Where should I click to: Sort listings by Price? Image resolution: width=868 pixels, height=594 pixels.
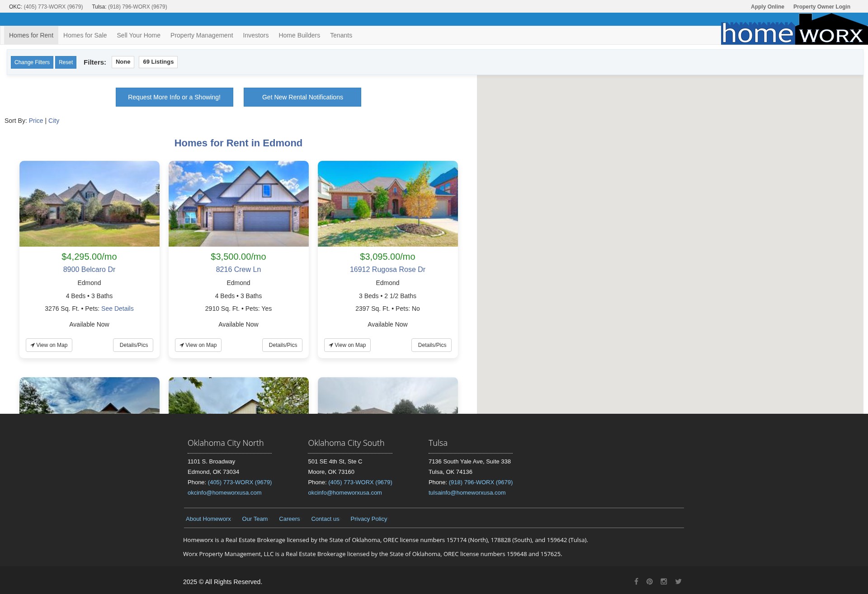point(36,121)
